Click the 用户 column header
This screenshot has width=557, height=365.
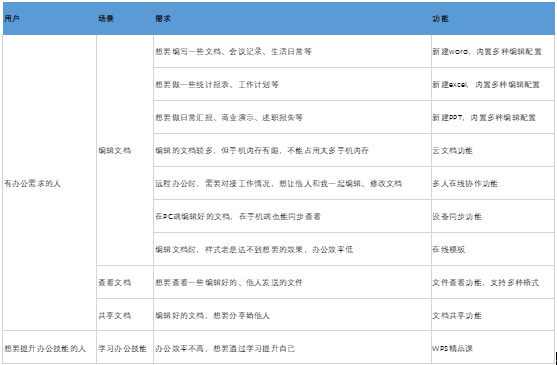(x=49, y=18)
